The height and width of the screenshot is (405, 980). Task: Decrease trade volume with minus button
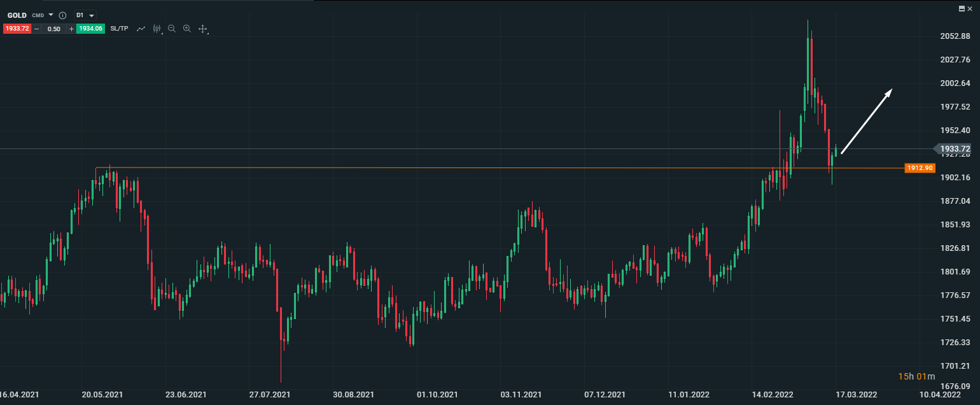[36, 29]
